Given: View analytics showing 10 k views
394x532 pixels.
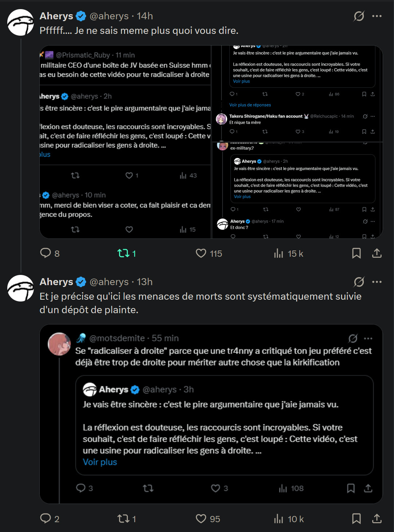Looking at the screenshot, I should (x=279, y=519).
